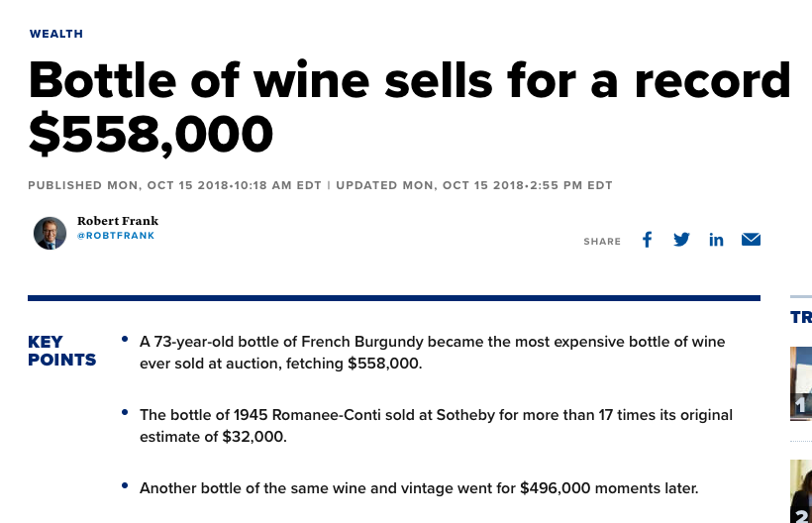
Task: Click the KEY POINTS heading
Action: (x=61, y=351)
